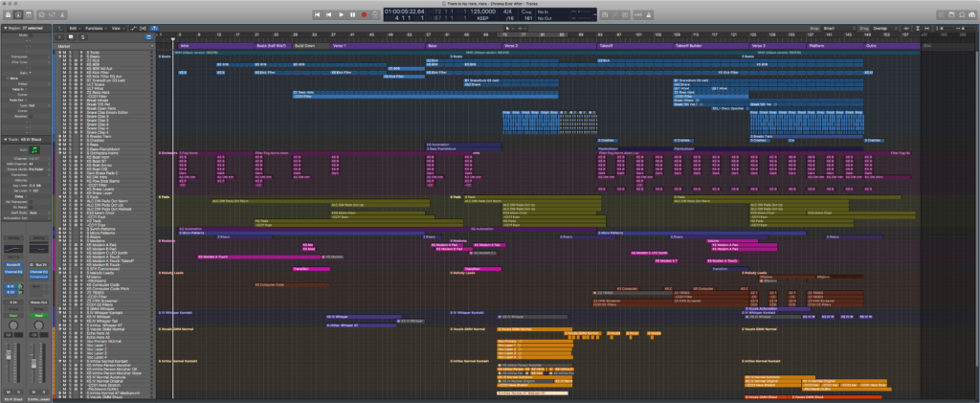Select the Build Down marker
The width and height of the screenshot is (980, 403).
(x=311, y=46)
